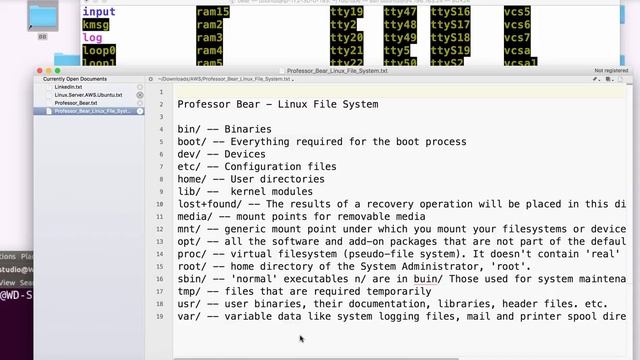Click 'tty19' in the terminal listing
640x360 pixels.
347,12
